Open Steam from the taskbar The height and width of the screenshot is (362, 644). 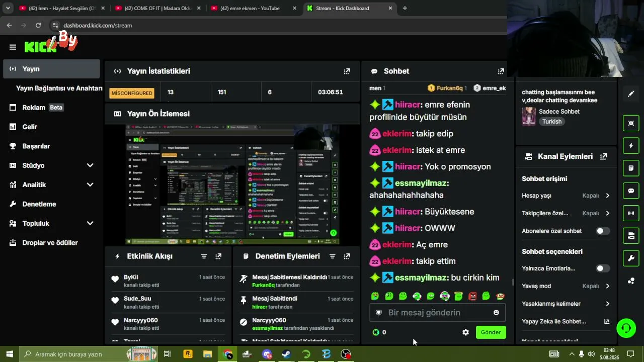point(286,354)
